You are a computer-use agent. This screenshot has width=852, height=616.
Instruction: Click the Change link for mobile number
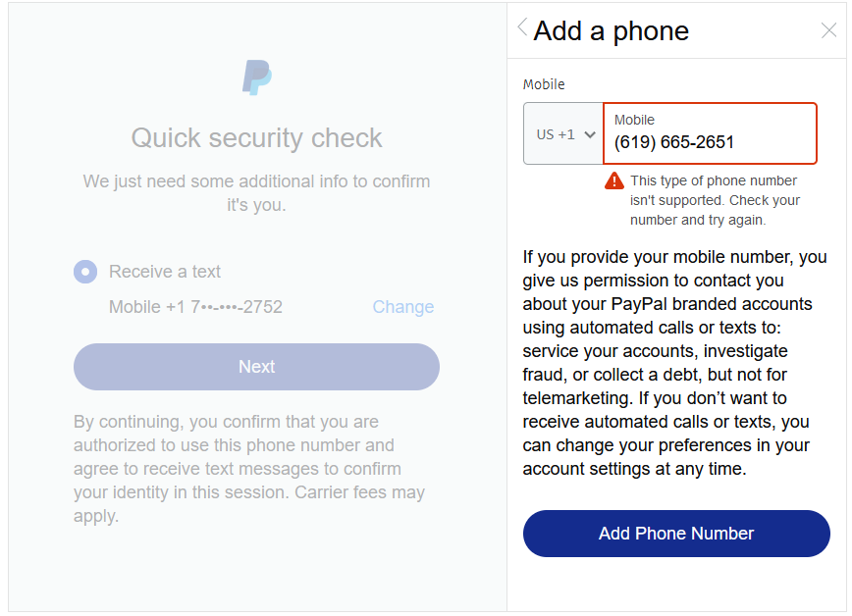[402, 307]
